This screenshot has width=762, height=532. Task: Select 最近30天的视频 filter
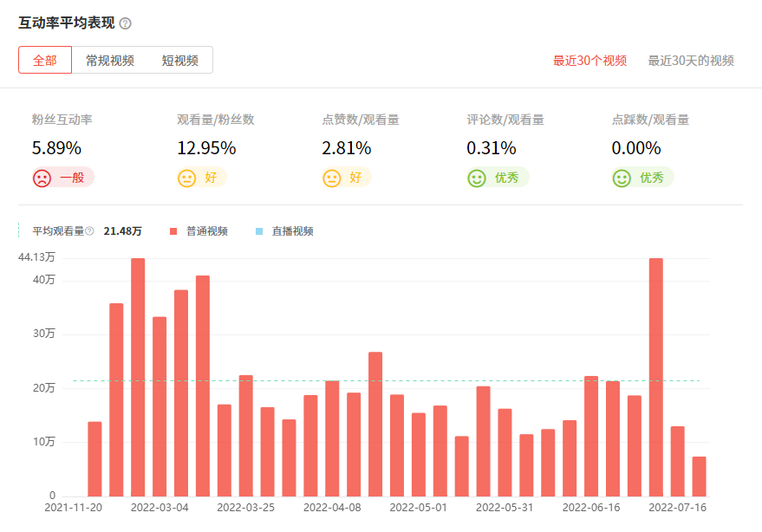(691, 61)
